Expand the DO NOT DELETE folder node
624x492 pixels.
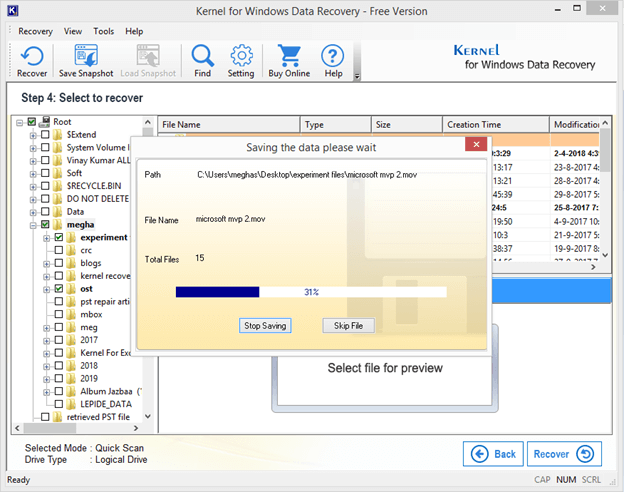33,199
